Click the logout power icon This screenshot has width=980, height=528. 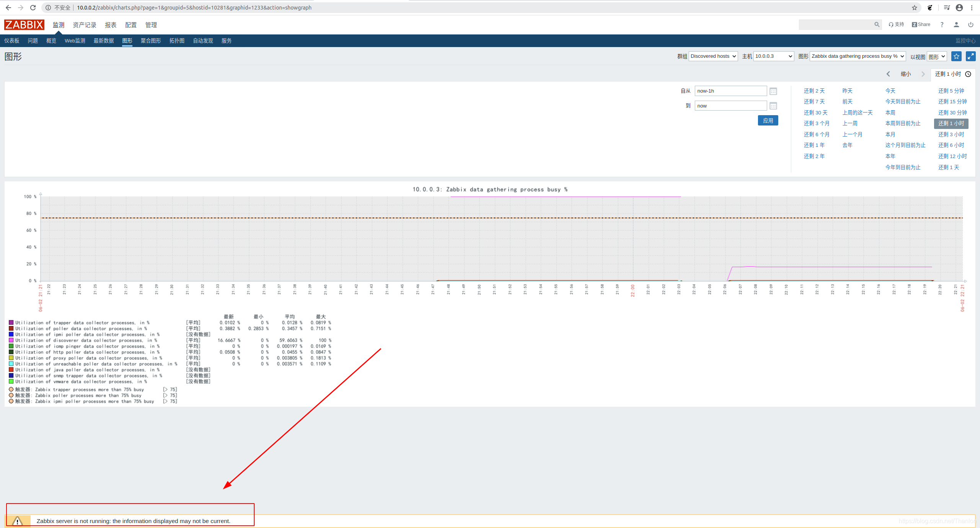(x=971, y=24)
